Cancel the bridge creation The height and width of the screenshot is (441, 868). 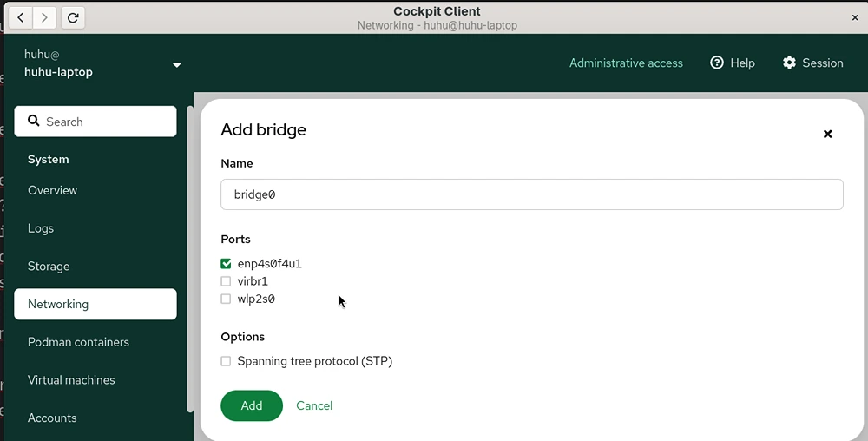[314, 405]
